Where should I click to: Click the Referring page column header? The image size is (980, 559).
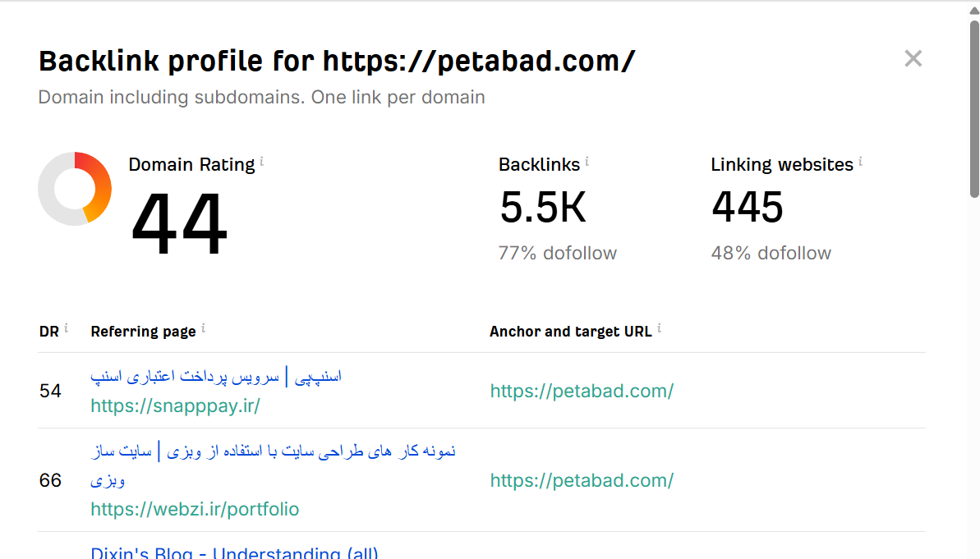tap(143, 332)
